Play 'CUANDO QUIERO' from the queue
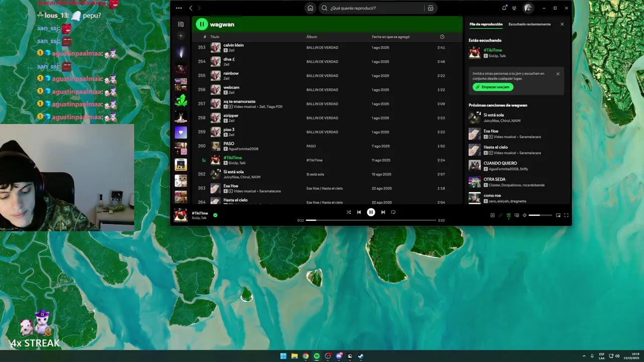 click(x=500, y=163)
